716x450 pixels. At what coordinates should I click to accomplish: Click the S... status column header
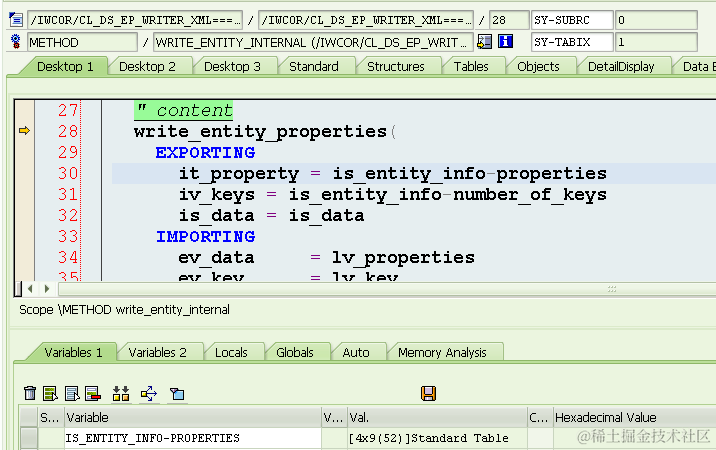(51, 417)
